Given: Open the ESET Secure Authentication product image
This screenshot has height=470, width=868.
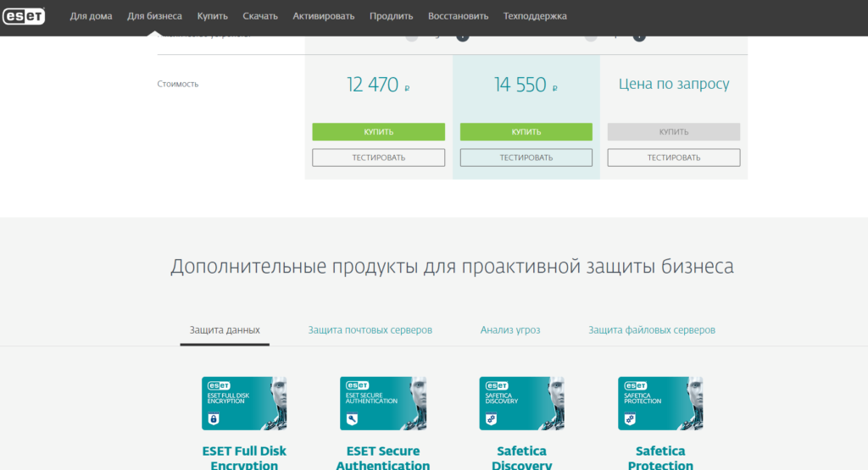Looking at the screenshot, I should 382,403.
